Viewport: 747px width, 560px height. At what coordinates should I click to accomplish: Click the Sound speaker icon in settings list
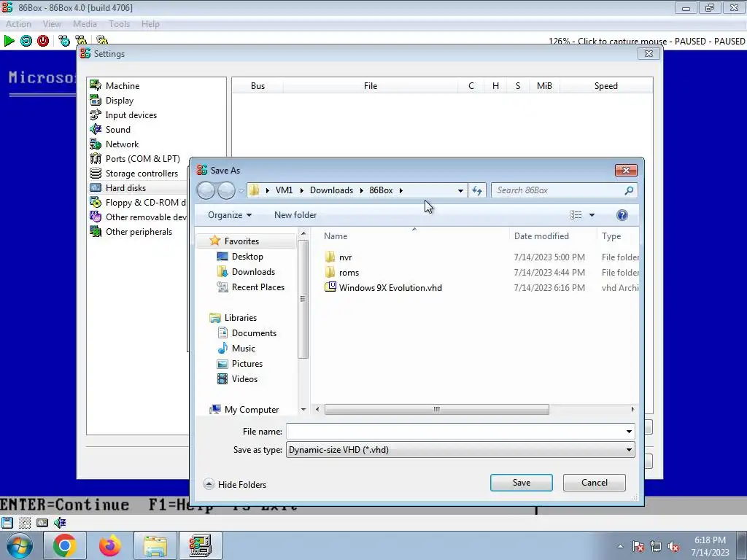click(x=96, y=130)
